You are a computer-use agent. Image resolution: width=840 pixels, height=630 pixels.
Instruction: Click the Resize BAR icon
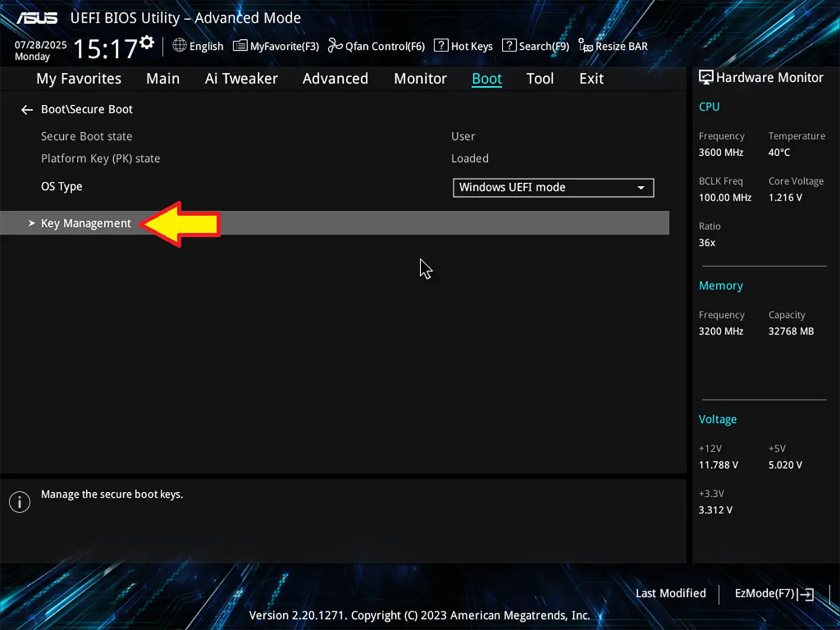[x=585, y=45]
